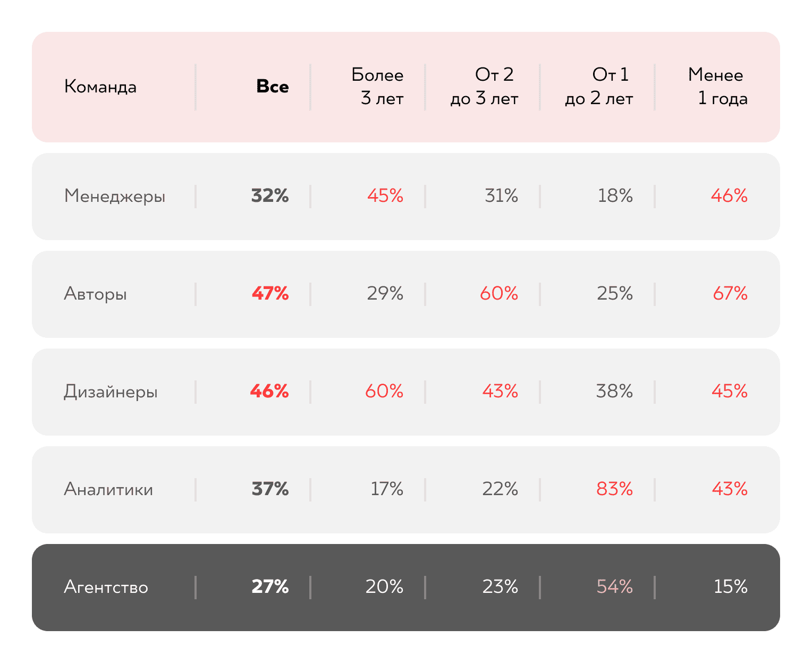Viewport: 812px width, 663px height.
Task: Select the bold "Все" column header
Action: [273, 87]
